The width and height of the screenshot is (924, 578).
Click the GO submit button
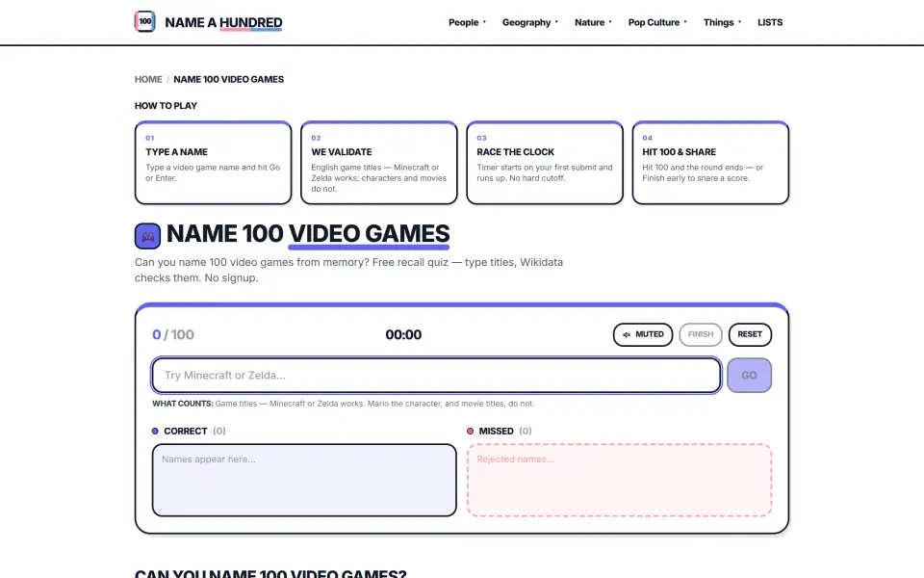click(x=749, y=375)
